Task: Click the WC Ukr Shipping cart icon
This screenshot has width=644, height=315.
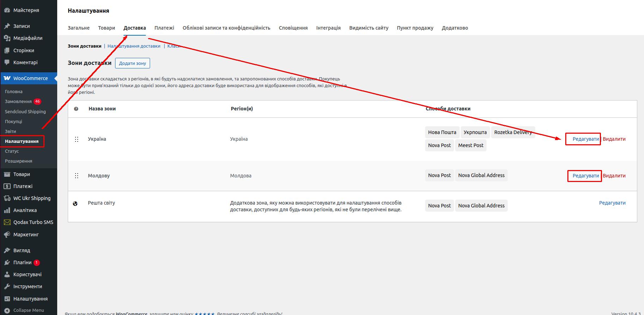Action: click(x=7, y=198)
